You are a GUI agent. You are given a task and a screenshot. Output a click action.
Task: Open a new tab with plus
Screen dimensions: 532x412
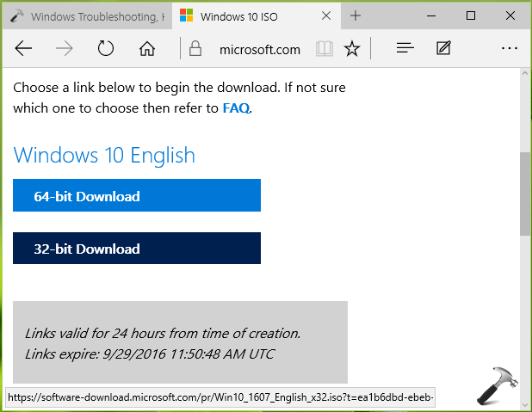coord(356,15)
